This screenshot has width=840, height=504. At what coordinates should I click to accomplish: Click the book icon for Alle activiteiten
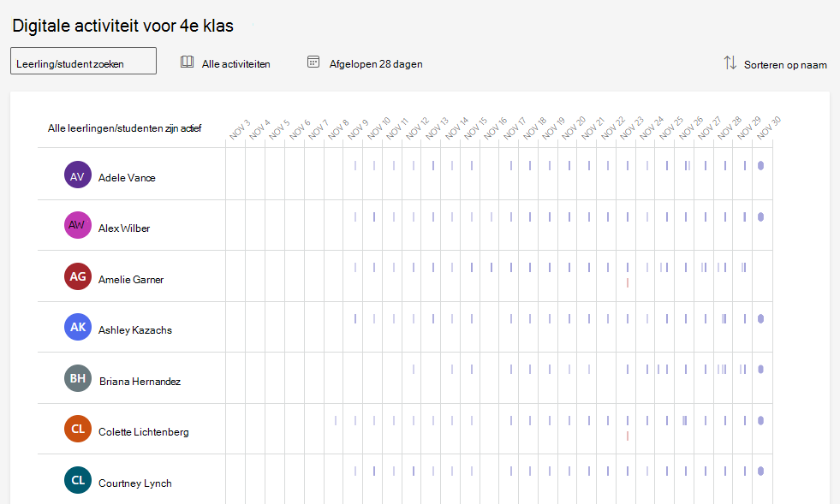(187, 62)
